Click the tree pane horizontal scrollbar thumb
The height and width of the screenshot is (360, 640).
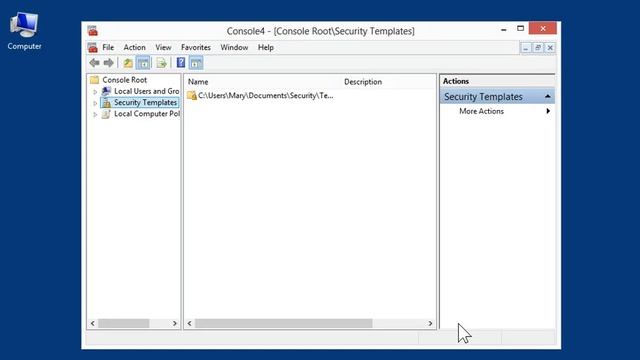[124, 323]
